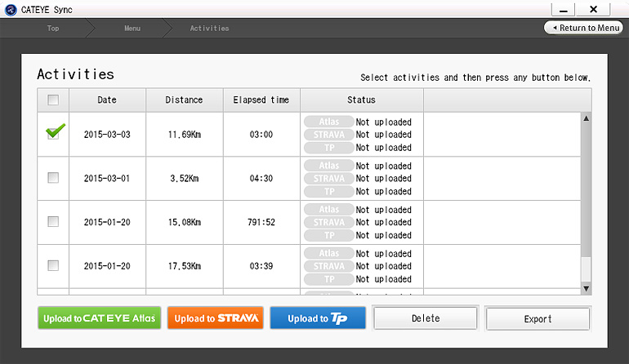Select the 15.08Km activity checkbox
629x364 pixels.
coord(53,222)
